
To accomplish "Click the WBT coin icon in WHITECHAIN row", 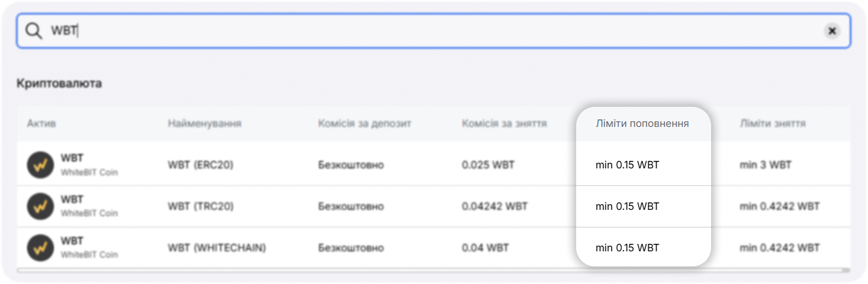I will [x=40, y=248].
